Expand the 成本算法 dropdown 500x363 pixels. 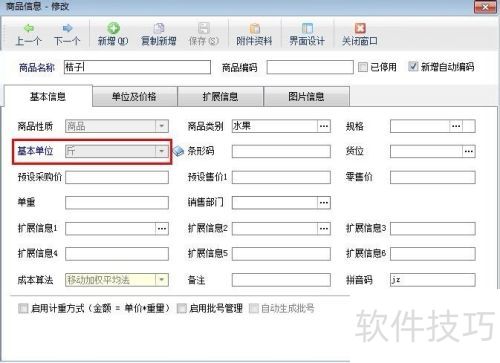[162, 280]
